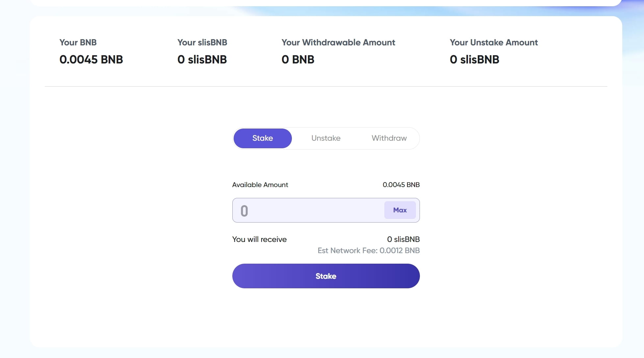Click the large Stake submit button
This screenshot has width=644, height=358.
pos(326,276)
